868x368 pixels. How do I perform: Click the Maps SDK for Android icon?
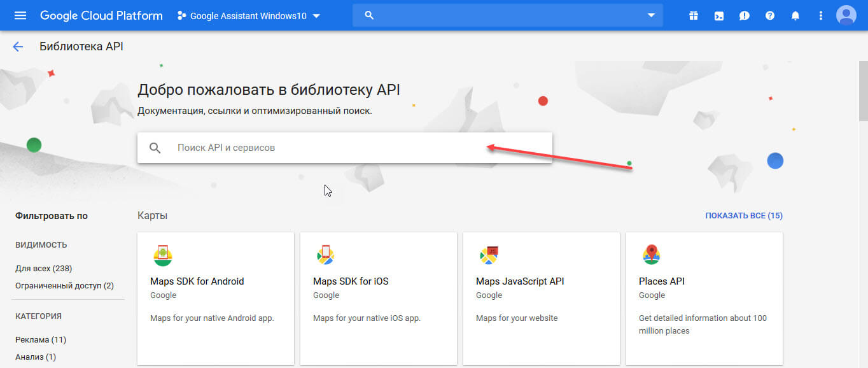point(163,255)
